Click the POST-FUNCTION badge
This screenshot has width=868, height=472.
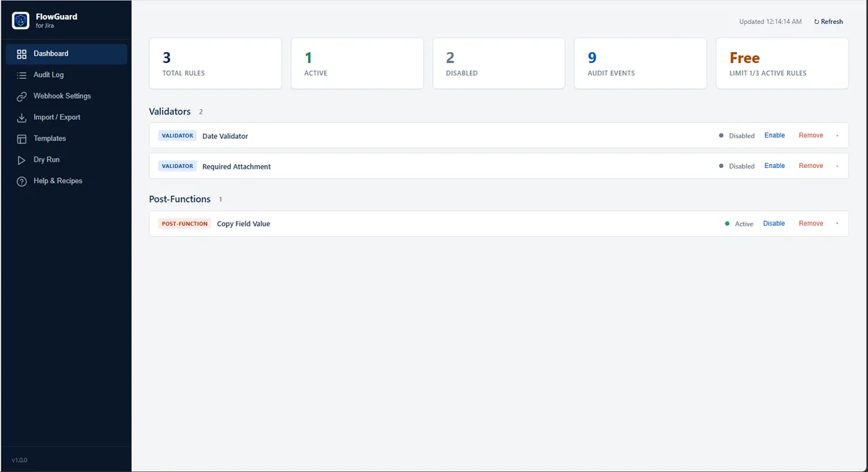click(184, 224)
